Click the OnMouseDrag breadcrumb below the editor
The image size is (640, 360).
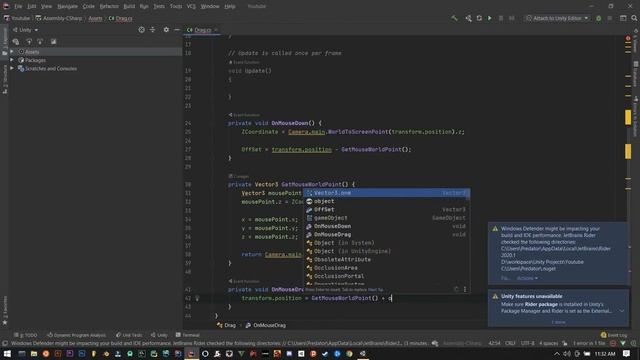point(266,325)
